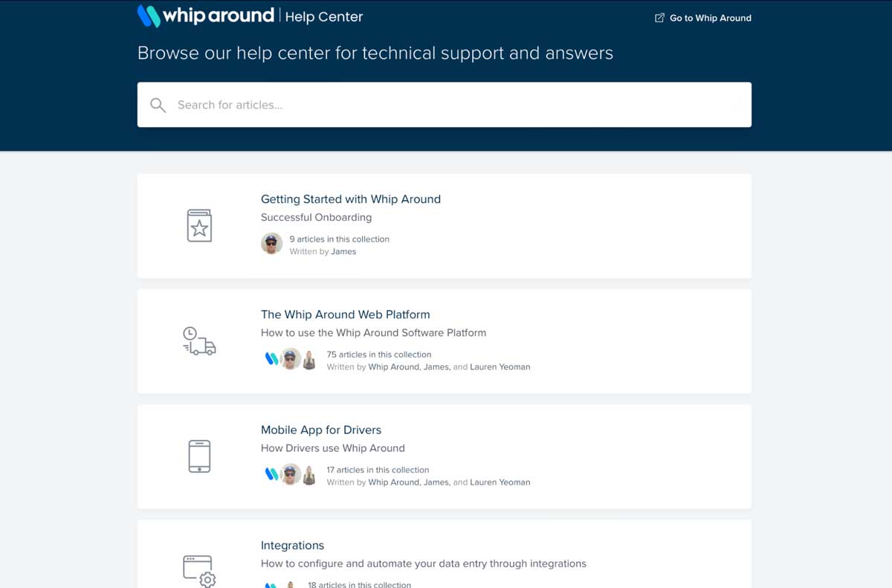Viewport: 892px width, 588px height.
Task: Open The Whip Around Web Platform collection
Action: (345, 314)
